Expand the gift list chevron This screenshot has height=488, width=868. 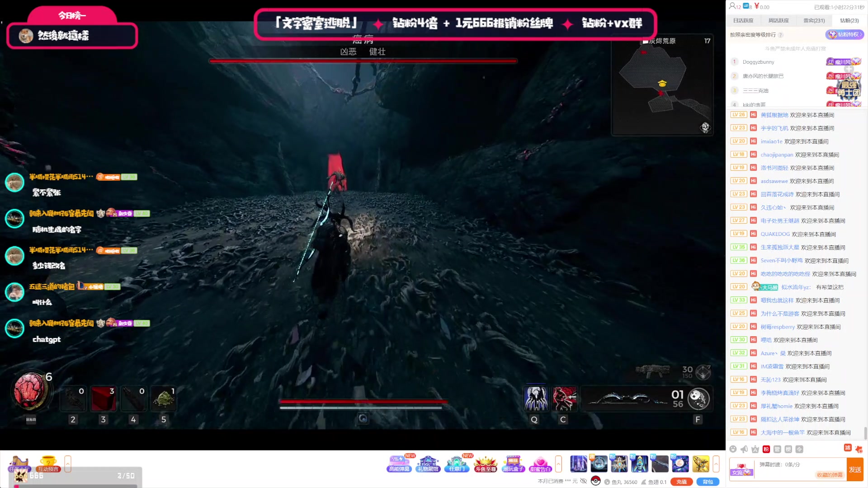716,464
